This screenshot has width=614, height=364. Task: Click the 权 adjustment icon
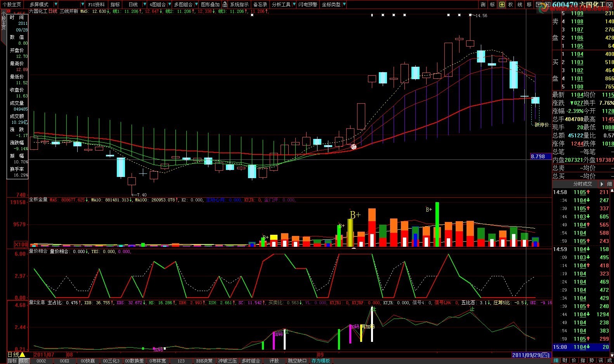510,5
